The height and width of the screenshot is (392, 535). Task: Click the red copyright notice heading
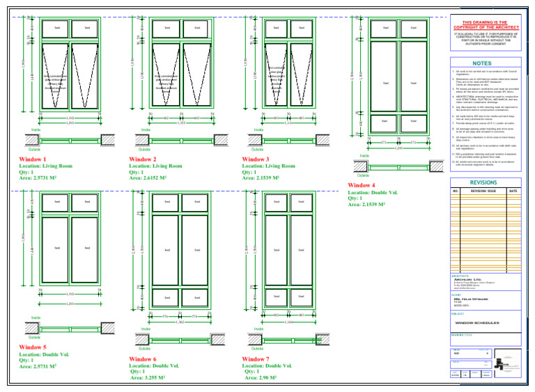click(486, 24)
